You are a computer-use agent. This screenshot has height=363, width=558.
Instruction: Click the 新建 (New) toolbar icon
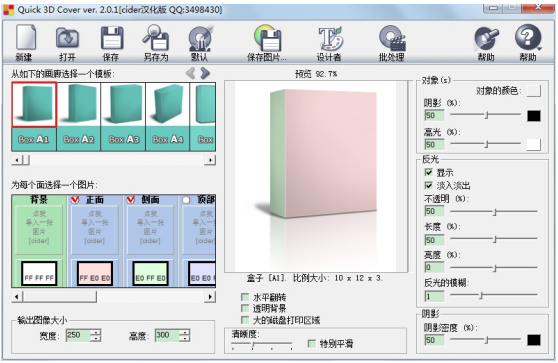click(25, 38)
